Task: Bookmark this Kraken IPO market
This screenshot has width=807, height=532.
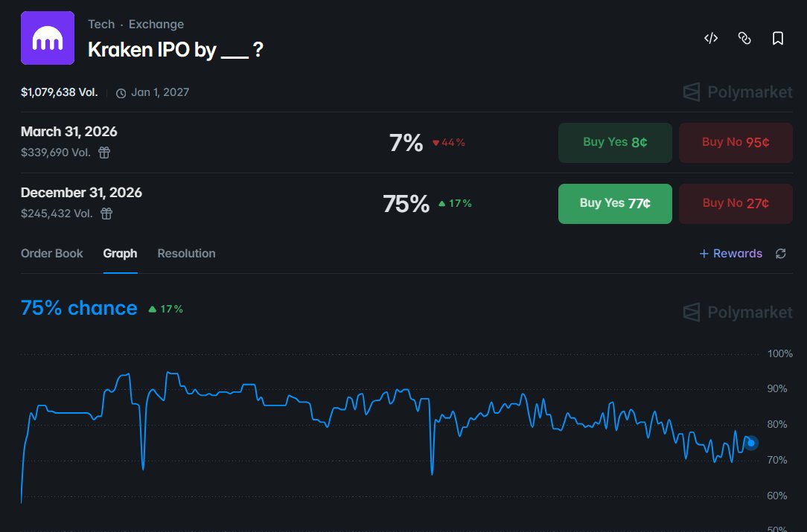Action: [x=778, y=38]
